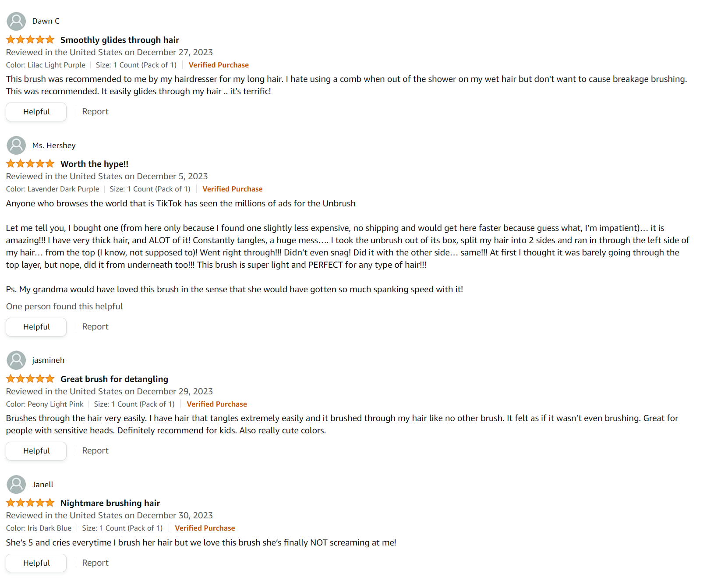Open jasmineh's profile avatar icon
Screen dimensions: 728x581
[x=16, y=360]
